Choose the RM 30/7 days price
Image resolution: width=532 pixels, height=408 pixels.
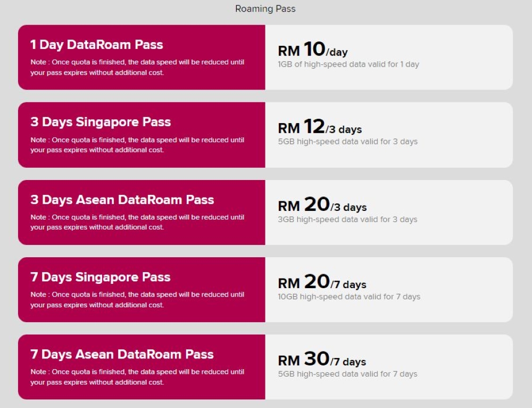(322, 359)
